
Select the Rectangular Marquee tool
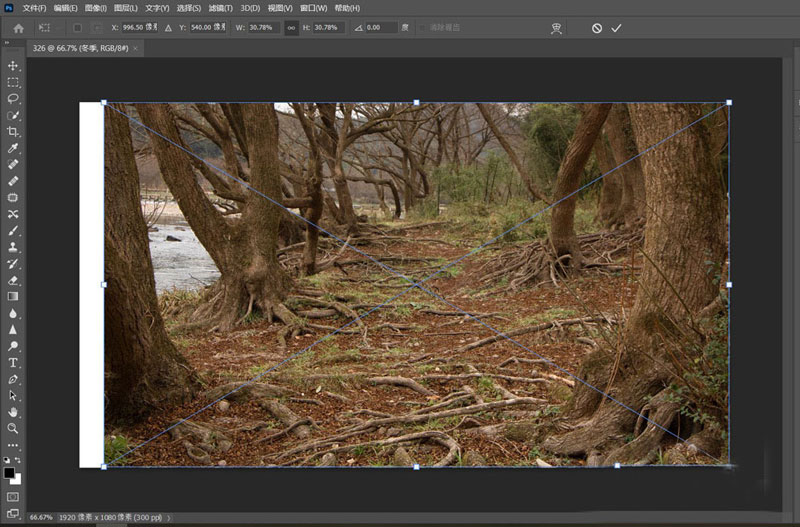13,82
